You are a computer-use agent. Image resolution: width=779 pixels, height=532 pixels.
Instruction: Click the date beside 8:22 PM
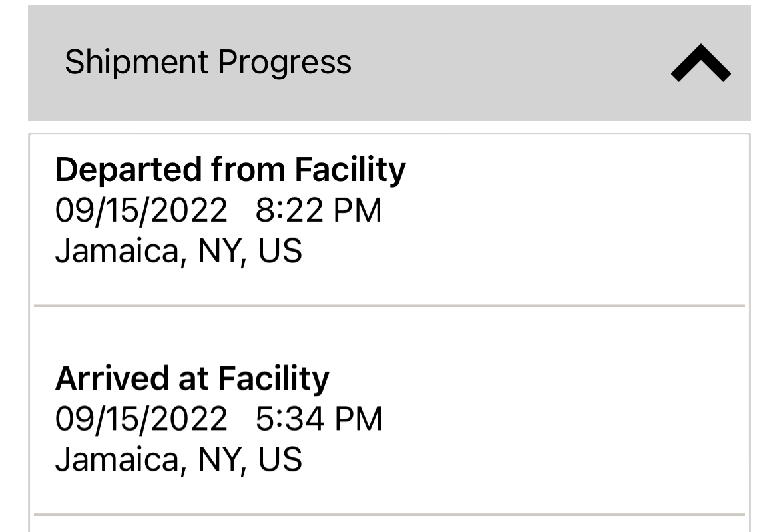tap(141, 211)
